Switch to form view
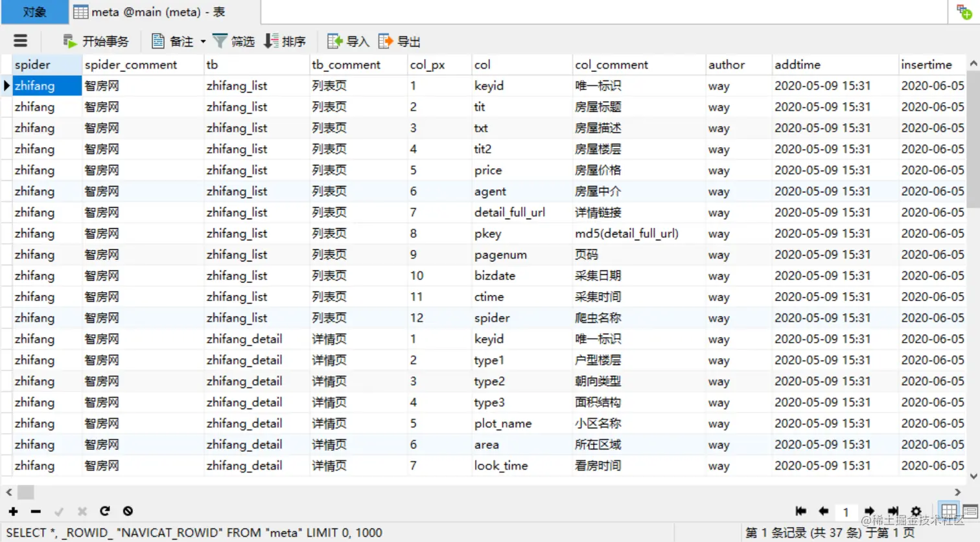The image size is (980, 542). pos(970,511)
